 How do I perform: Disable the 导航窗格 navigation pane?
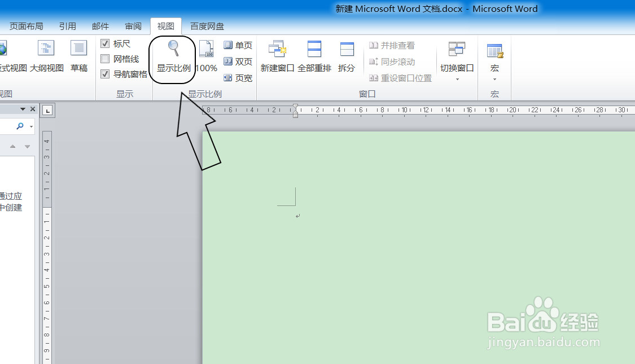tap(105, 74)
